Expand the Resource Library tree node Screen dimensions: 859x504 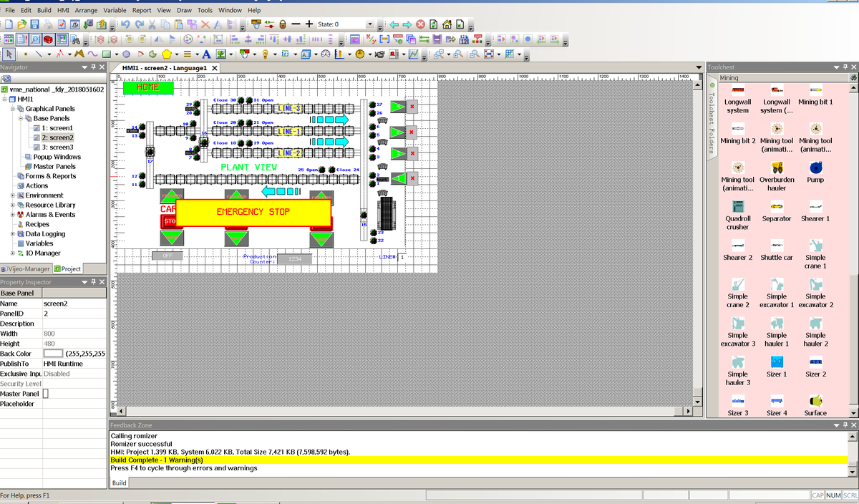click(13, 205)
